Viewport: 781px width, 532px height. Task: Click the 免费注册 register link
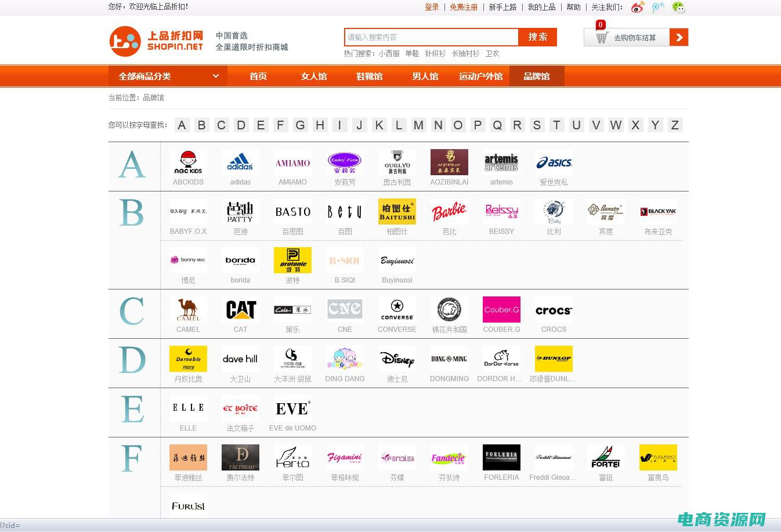pos(464,7)
